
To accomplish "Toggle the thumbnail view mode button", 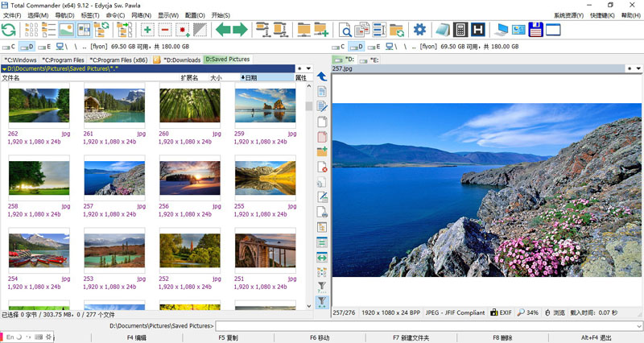I will pos(66,30).
